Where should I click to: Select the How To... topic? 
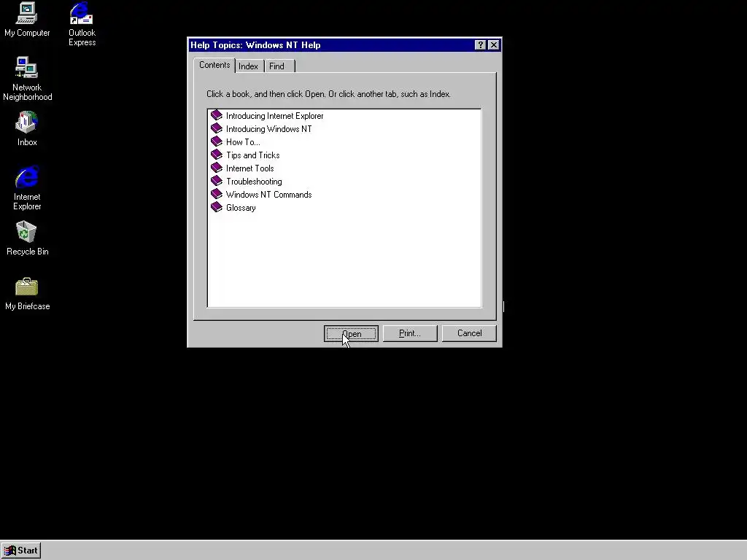243,142
